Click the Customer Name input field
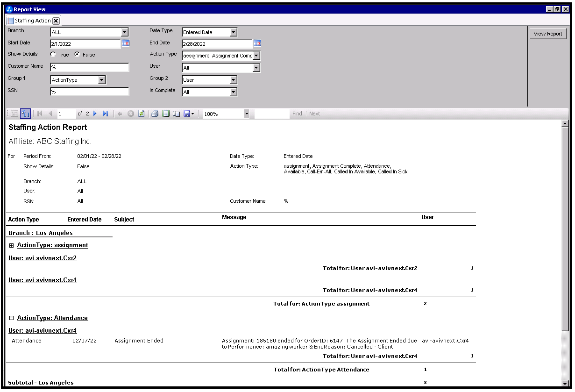The height and width of the screenshot is (392, 575). pyautogui.click(x=89, y=67)
